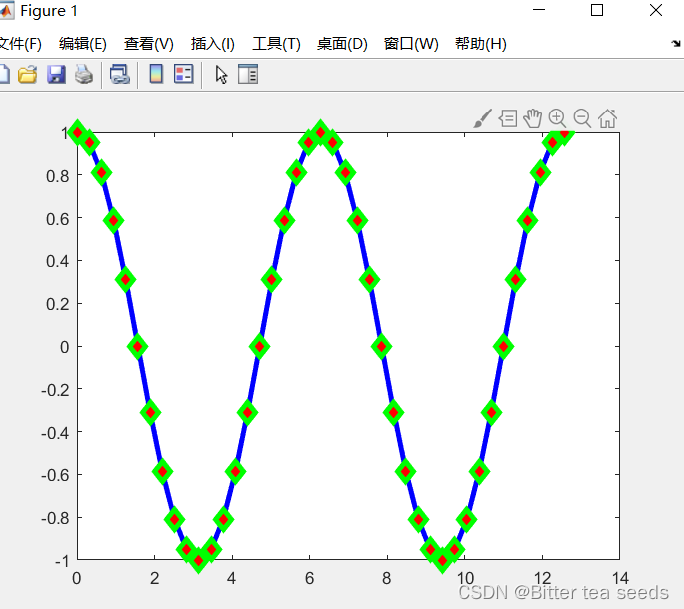This screenshot has height=609, width=684.
Task: Open the 桌面(D) menu
Action: point(342,44)
